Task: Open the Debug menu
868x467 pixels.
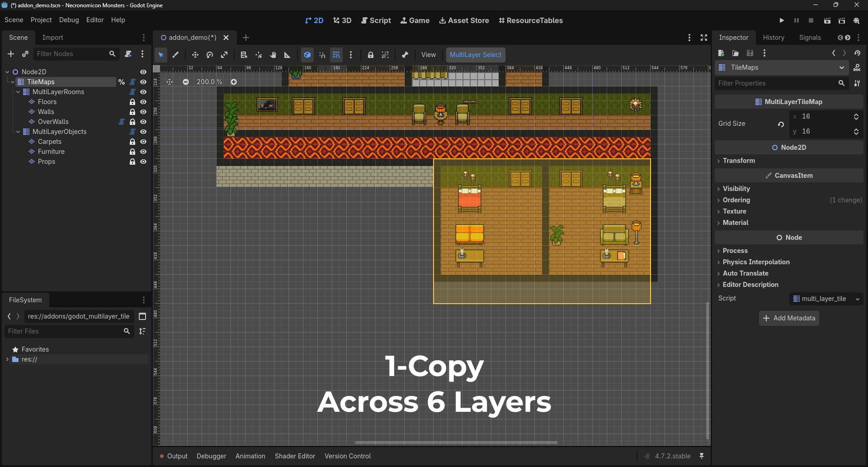Action: click(69, 20)
